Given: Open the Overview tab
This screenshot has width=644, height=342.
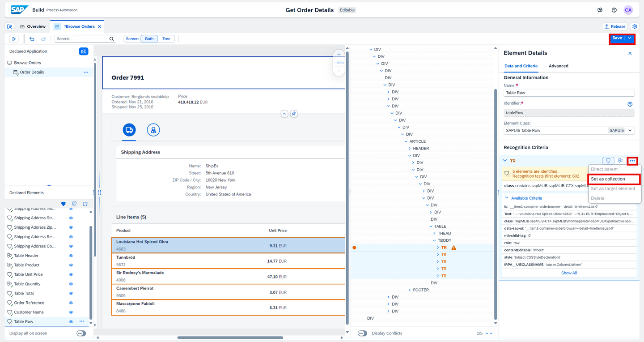Looking at the screenshot, I should pyautogui.click(x=33, y=26).
